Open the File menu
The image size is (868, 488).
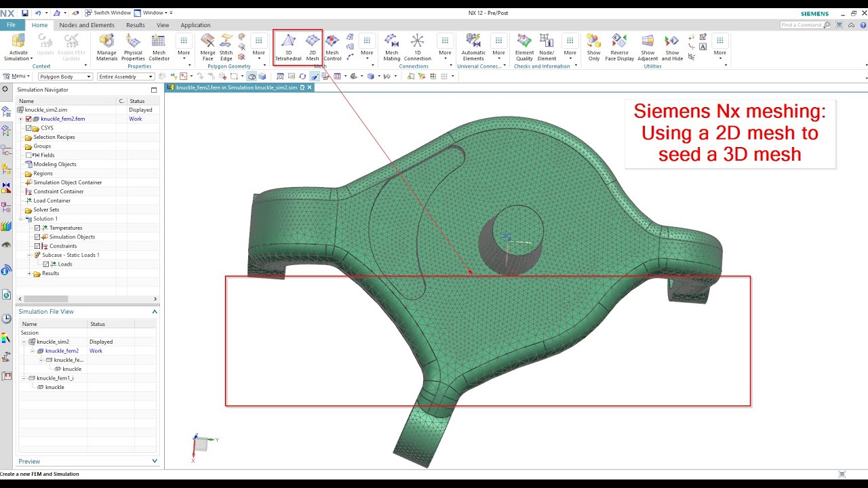(x=11, y=25)
